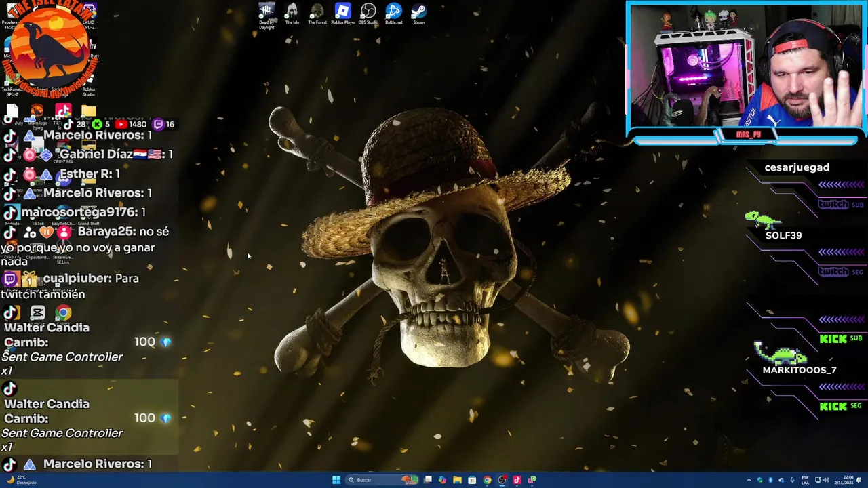Open the network status tray icon
Image resolution: width=868 pixels, height=488 pixels.
pyautogui.click(x=818, y=480)
